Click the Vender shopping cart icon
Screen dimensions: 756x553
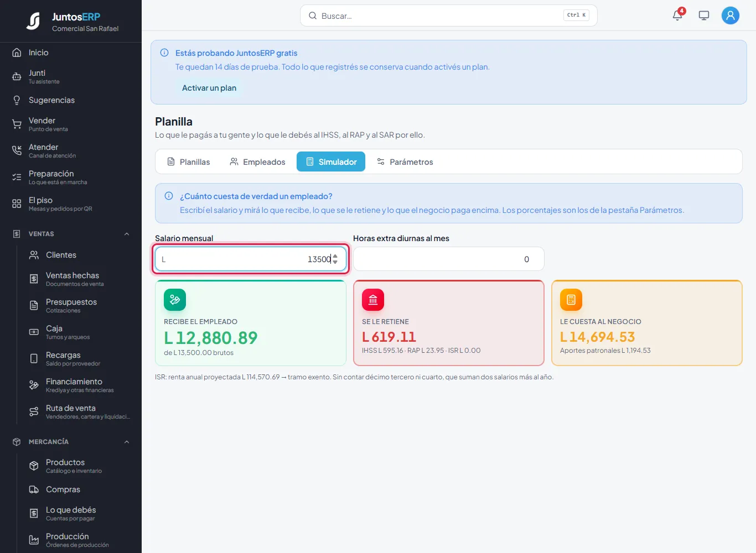17,124
